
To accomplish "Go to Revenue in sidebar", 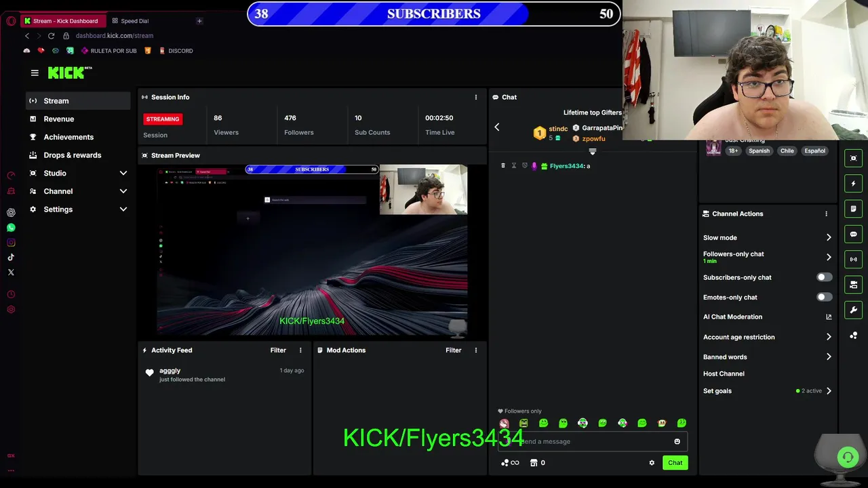I will click(x=78, y=119).
